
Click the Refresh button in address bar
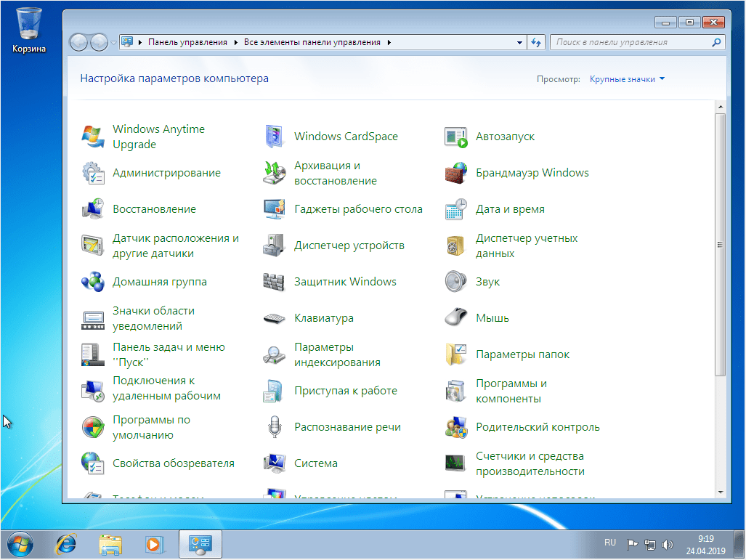coord(536,42)
